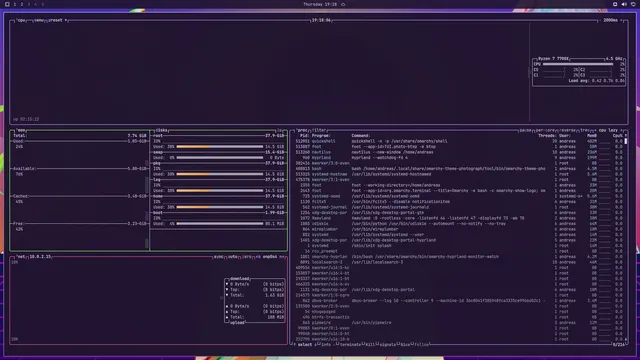Open the btop 'menu' option in the cpu box
Image resolution: width=640 pixels, height=360 pixels.
pyautogui.click(x=39, y=20)
